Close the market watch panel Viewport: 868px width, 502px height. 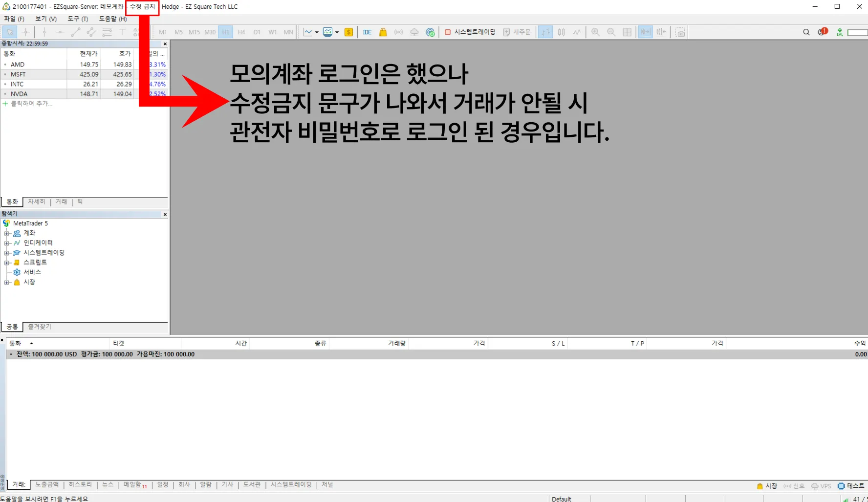[165, 44]
